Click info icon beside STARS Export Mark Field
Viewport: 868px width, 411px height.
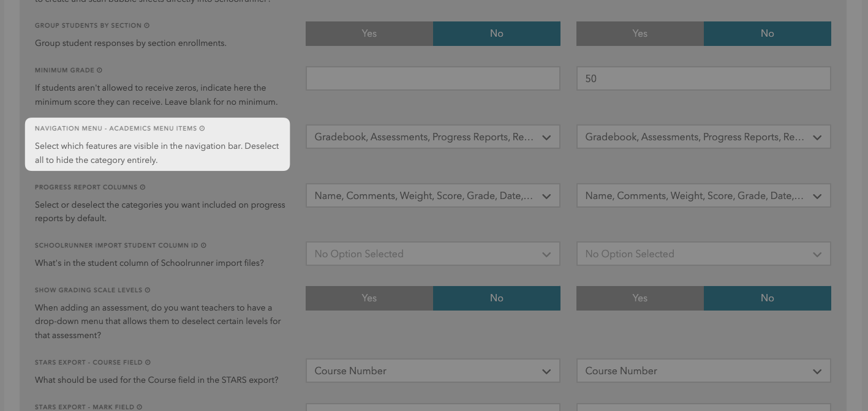point(140,407)
